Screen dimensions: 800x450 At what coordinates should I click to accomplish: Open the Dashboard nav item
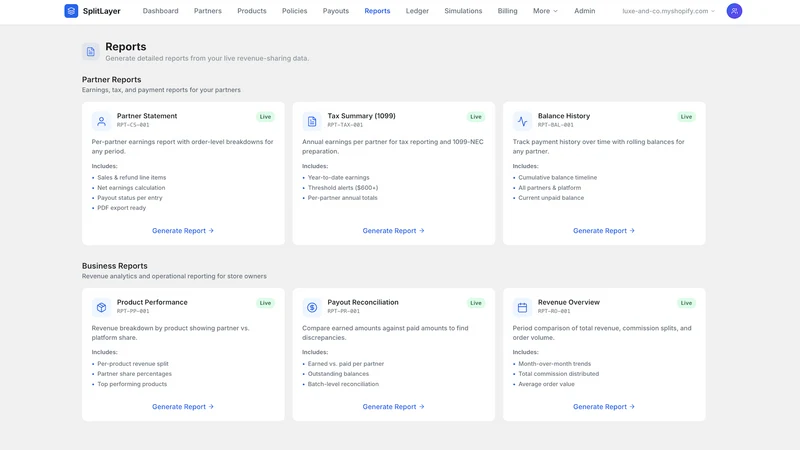[160, 11]
